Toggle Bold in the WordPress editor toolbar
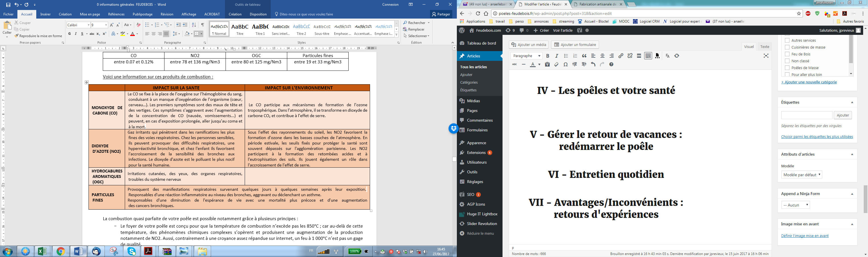 (548, 56)
